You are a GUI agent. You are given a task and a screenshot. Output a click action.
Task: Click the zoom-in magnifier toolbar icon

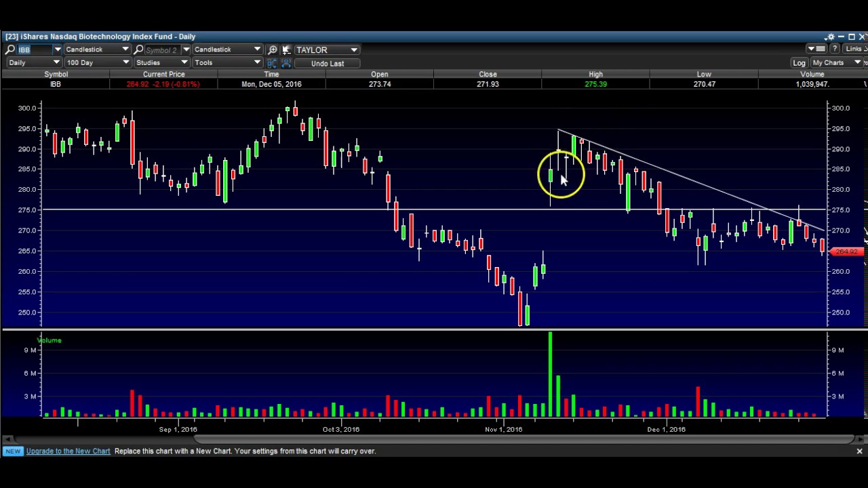273,50
